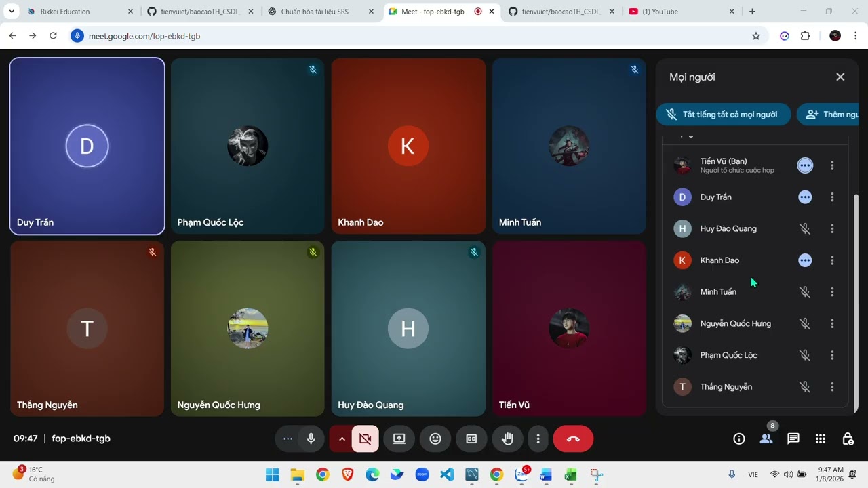
Task: Click Huy Đào Quang's muted mic icon in list
Action: [805, 228]
